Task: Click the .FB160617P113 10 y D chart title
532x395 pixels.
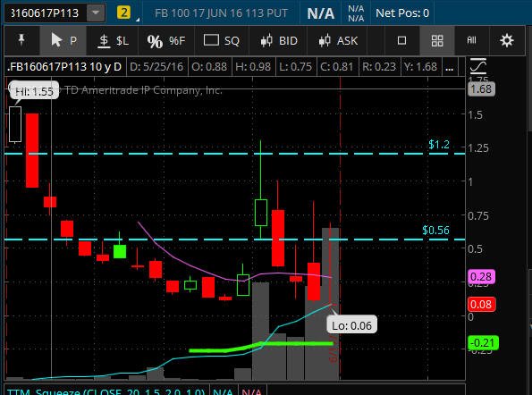Action: tap(64, 66)
